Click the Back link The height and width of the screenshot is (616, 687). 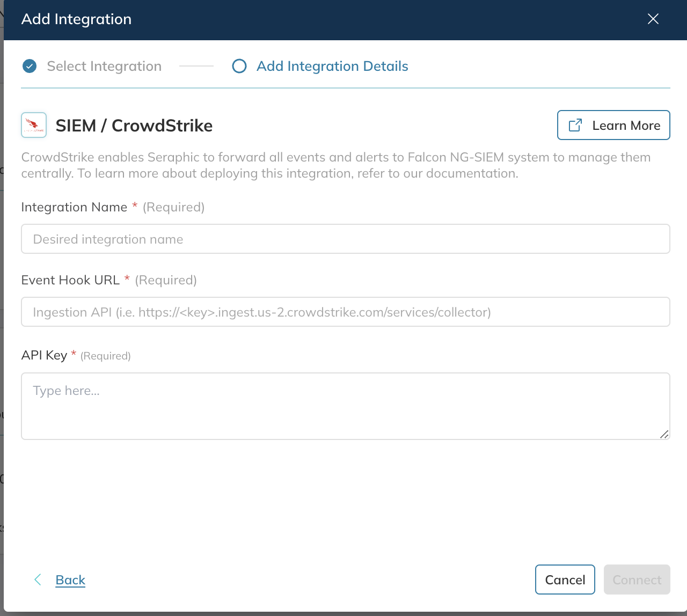[70, 580]
